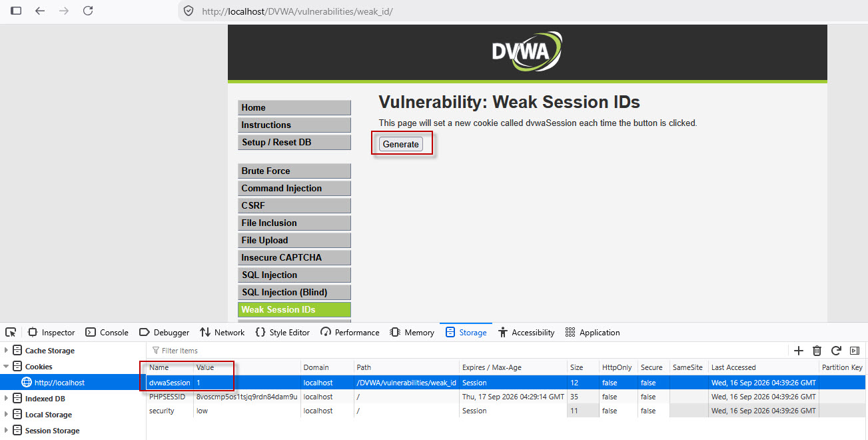
Task: Go to the Brute Force page
Action: pos(294,171)
